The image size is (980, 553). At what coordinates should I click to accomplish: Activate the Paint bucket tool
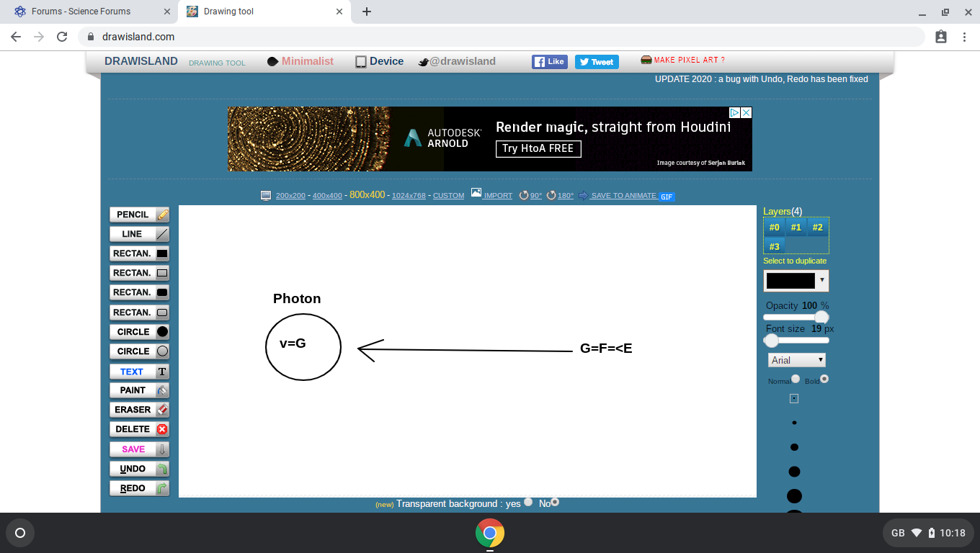(x=140, y=390)
